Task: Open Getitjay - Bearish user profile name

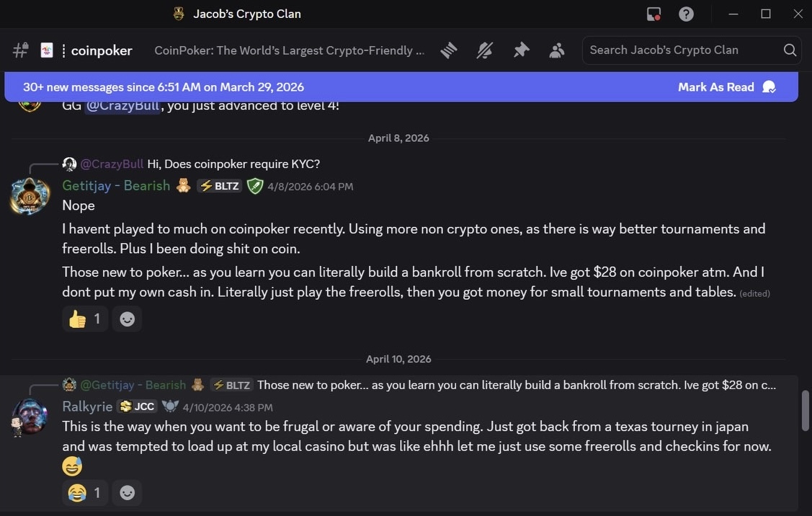Action: (x=116, y=186)
